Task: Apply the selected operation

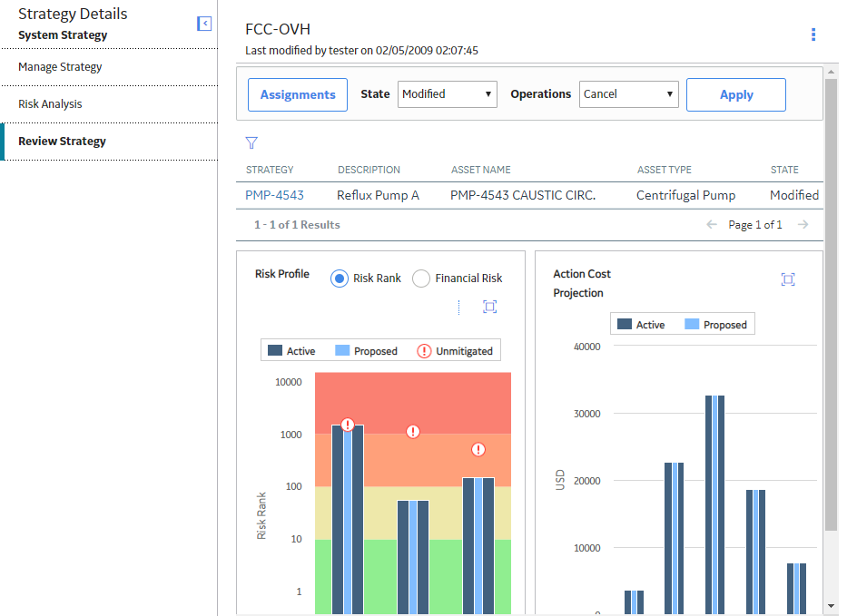Action: tap(736, 94)
